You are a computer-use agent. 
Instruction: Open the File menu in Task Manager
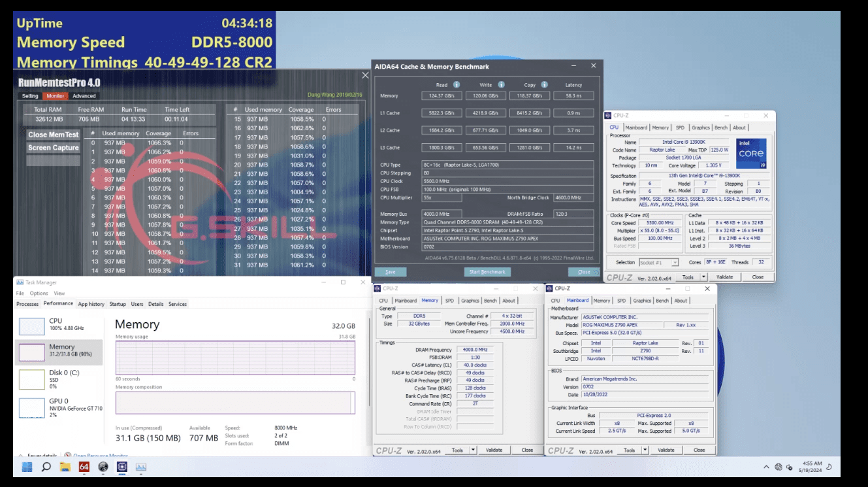tap(20, 294)
